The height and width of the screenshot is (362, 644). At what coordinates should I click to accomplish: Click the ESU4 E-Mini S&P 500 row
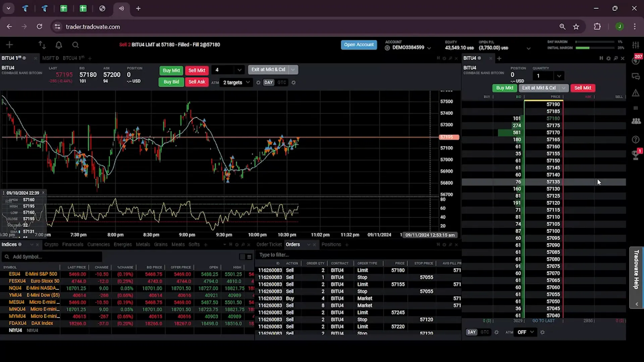tap(127, 274)
